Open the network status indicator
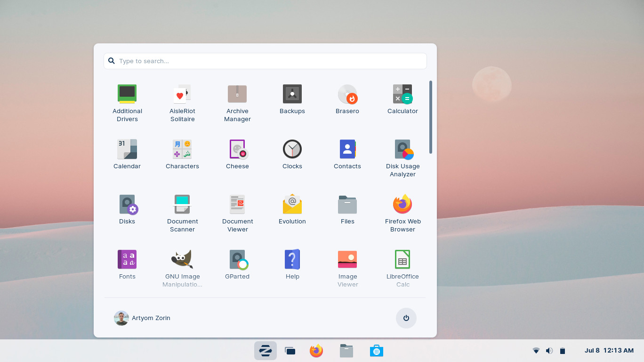Image resolution: width=644 pixels, height=362 pixels. pyautogui.click(x=536, y=351)
